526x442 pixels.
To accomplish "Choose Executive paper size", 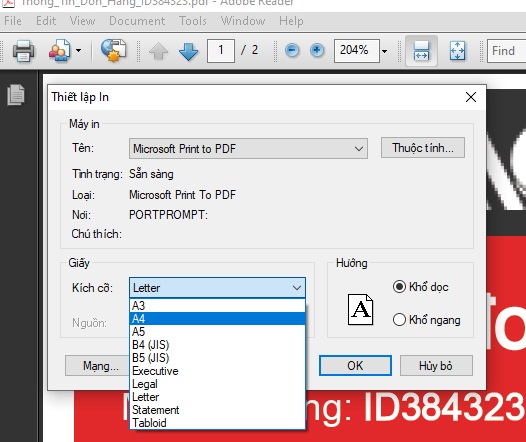I will pos(217,371).
